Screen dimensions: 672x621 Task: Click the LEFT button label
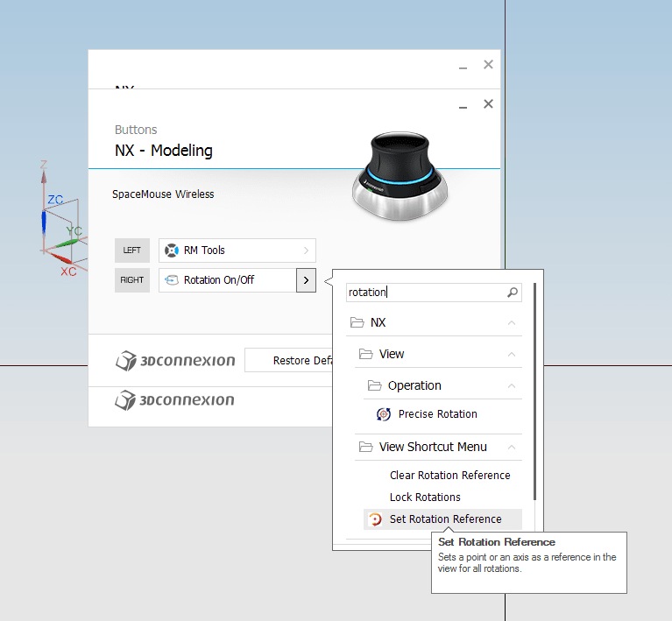click(132, 251)
